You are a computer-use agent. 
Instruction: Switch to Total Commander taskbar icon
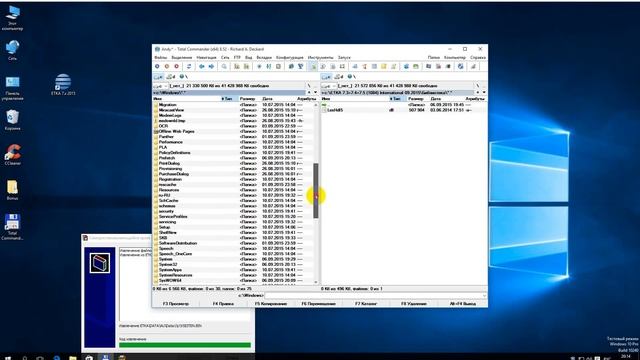coord(105,358)
